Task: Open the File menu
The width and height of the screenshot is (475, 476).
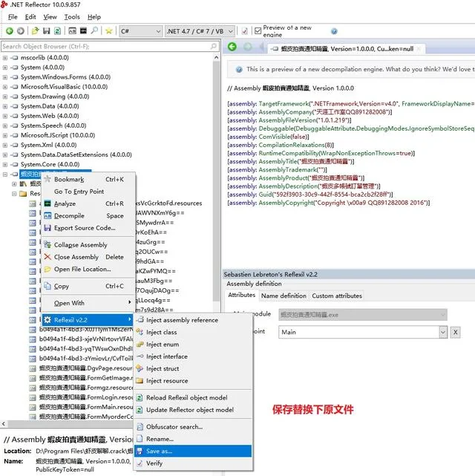Action: (13, 17)
